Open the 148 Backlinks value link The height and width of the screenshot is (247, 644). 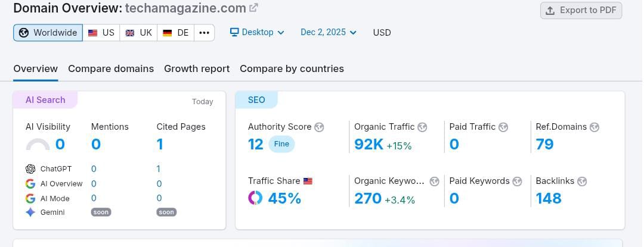pos(549,198)
